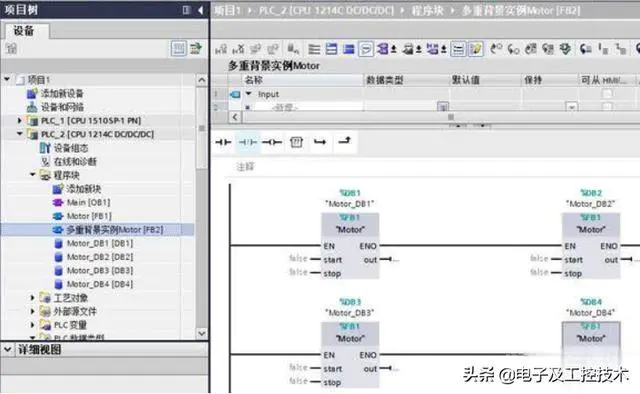Screen dimensions: 640x394
Task: Collapse the 详细视图 panel
Action: click(7, 349)
